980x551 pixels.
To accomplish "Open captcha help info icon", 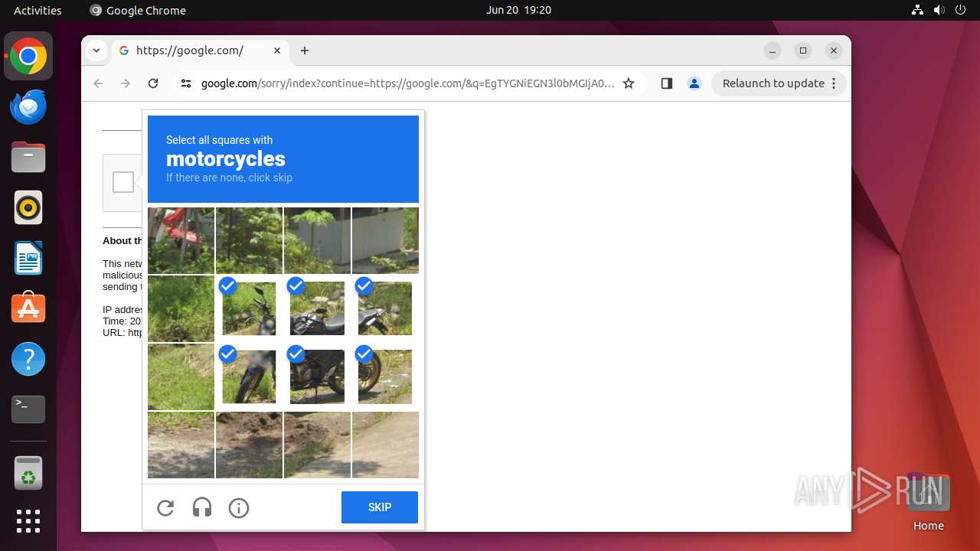I will tap(239, 508).
